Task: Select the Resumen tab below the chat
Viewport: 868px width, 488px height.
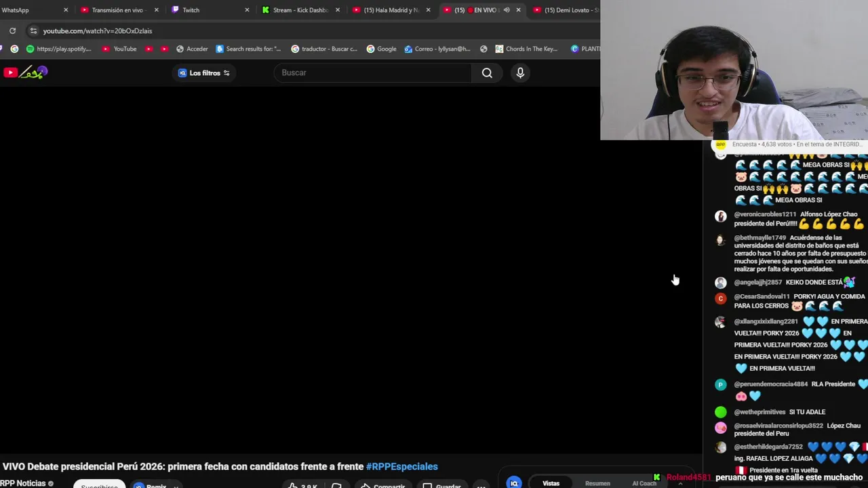Action: (597, 483)
